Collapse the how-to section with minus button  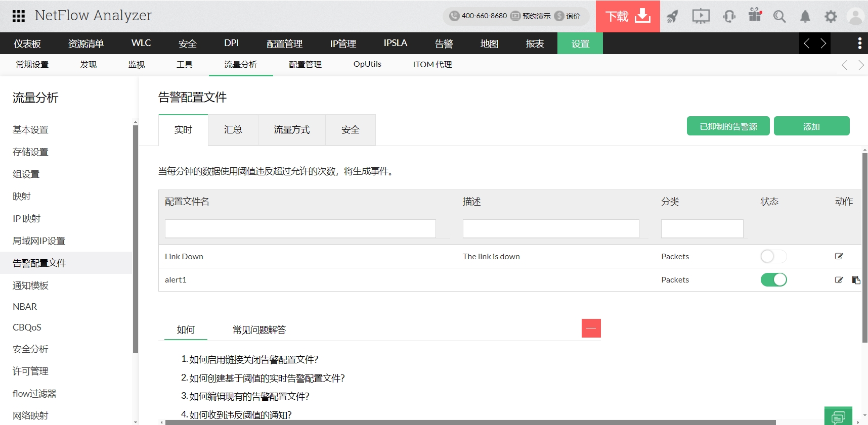click(591, 328)
